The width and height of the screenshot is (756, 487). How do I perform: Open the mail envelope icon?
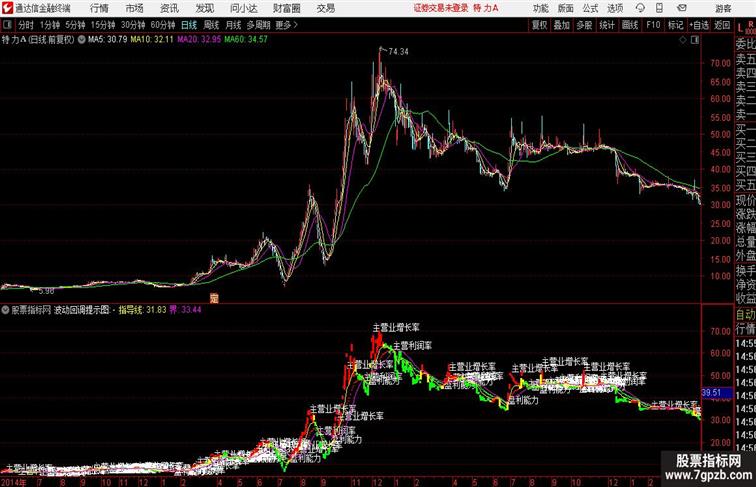coord(682,8)
